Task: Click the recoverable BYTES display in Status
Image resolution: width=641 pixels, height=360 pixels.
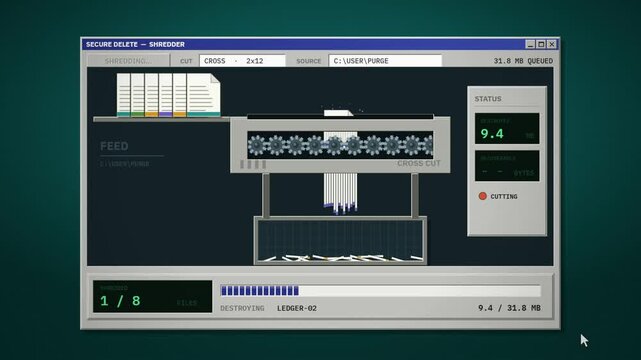Action: point(507,165)
